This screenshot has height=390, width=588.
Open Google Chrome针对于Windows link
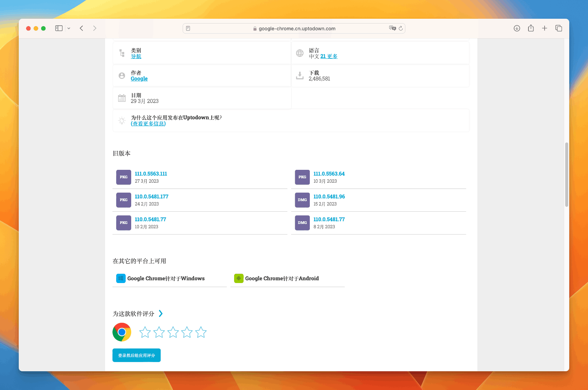166,279
